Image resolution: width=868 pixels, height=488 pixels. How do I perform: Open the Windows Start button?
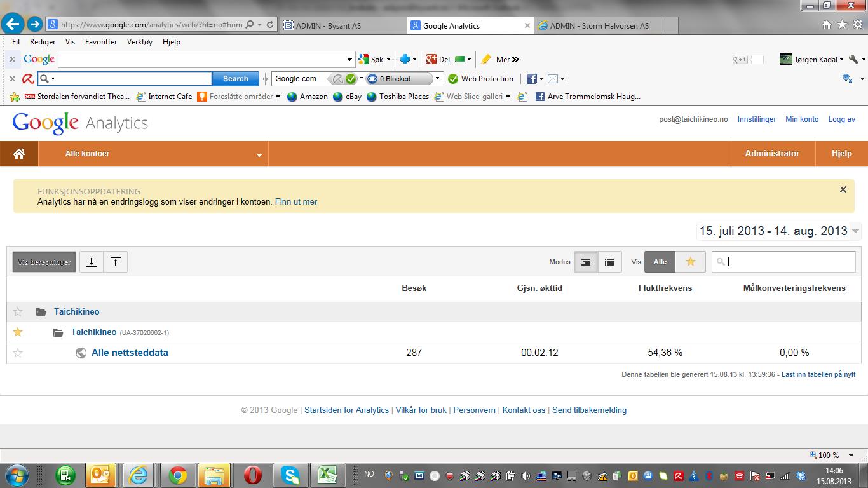click(16, 475)
